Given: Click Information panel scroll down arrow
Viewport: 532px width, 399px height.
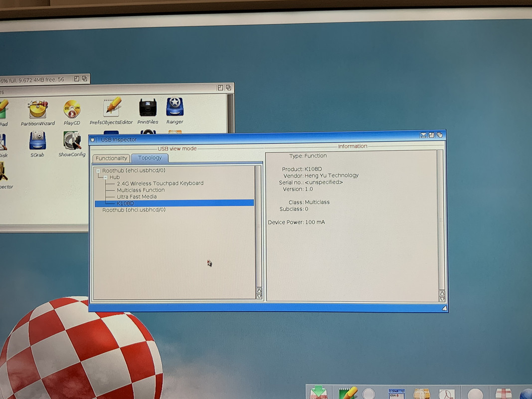Looking at the screenshot, I should (442, 299).
